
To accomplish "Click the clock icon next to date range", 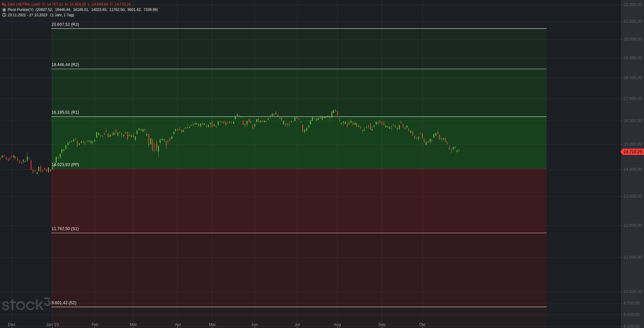I will click(x=4, y=15).
